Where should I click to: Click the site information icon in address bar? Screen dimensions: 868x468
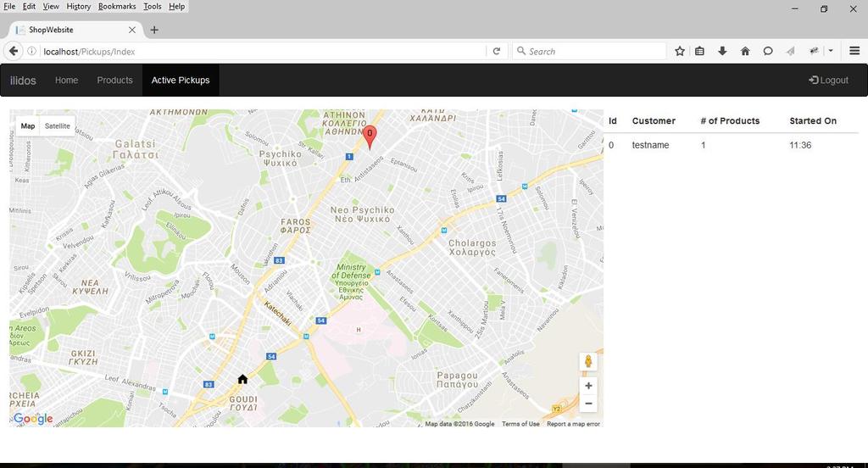pyautogui.click(x=31, y=51)
